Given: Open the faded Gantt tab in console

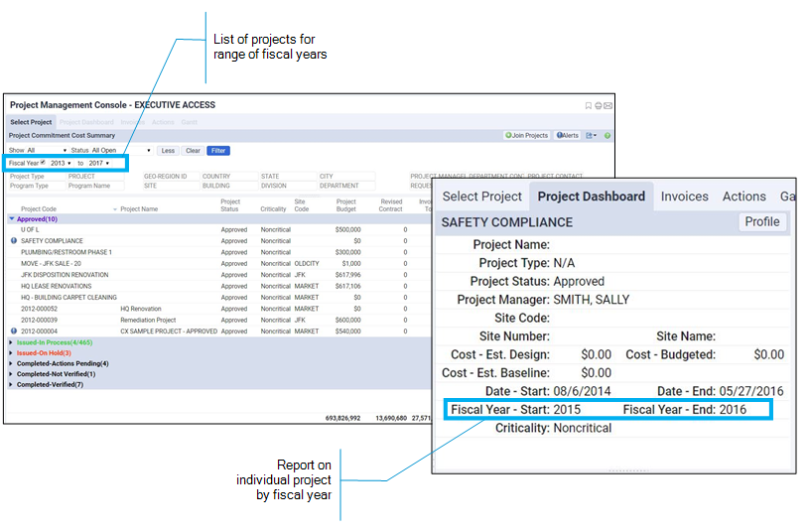Looking at the screenshot, I should pos(189,122).
